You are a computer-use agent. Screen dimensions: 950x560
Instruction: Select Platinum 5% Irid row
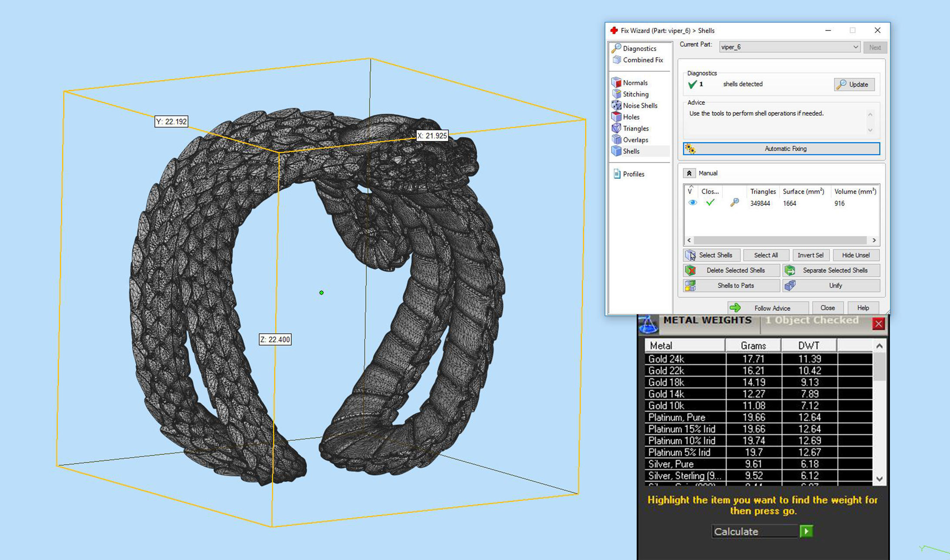758,453
